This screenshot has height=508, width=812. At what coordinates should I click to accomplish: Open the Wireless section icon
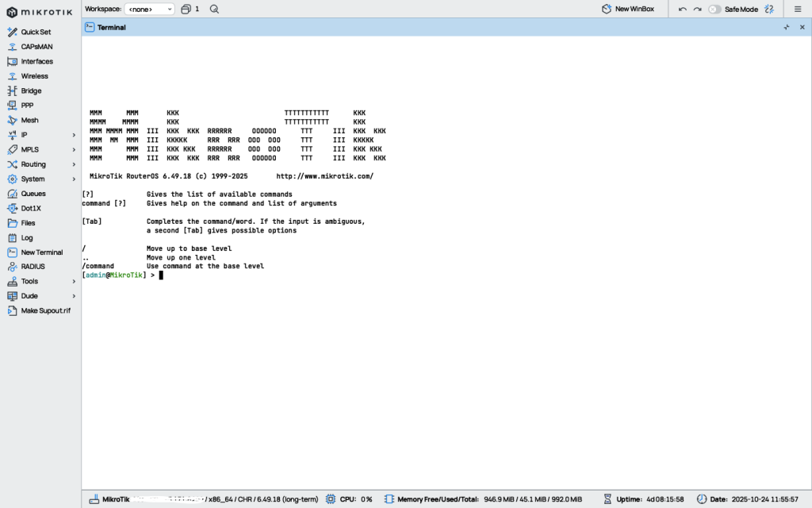pyautogui.click(x=12, y=76)
